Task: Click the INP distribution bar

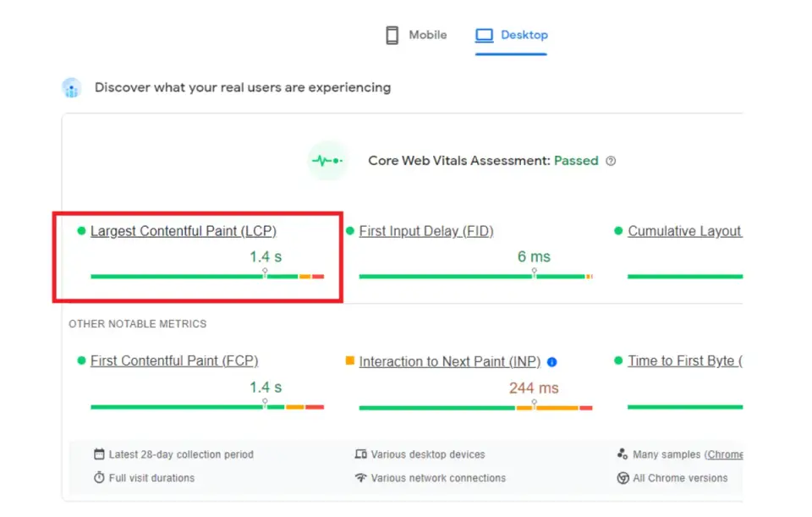Action: pos(475,408)
